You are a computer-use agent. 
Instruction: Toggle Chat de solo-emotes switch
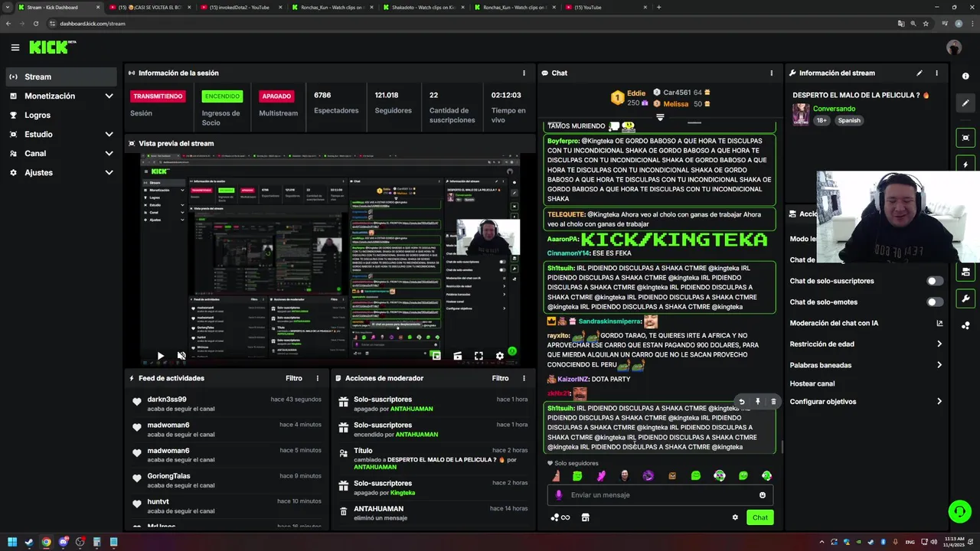(935, 302)
